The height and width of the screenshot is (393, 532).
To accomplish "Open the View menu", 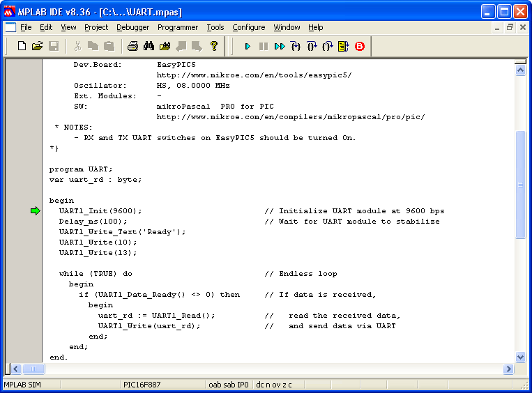I will click(x=68, y=27).
